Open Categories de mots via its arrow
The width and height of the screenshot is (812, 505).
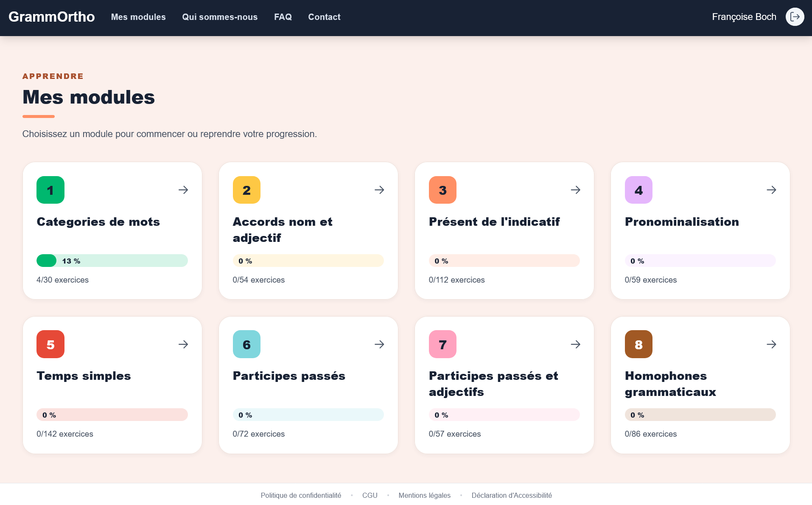click(183, 190)
